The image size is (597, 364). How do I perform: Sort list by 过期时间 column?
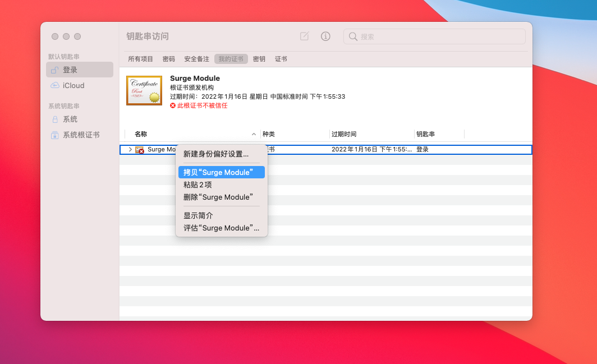tap(344, 135)
